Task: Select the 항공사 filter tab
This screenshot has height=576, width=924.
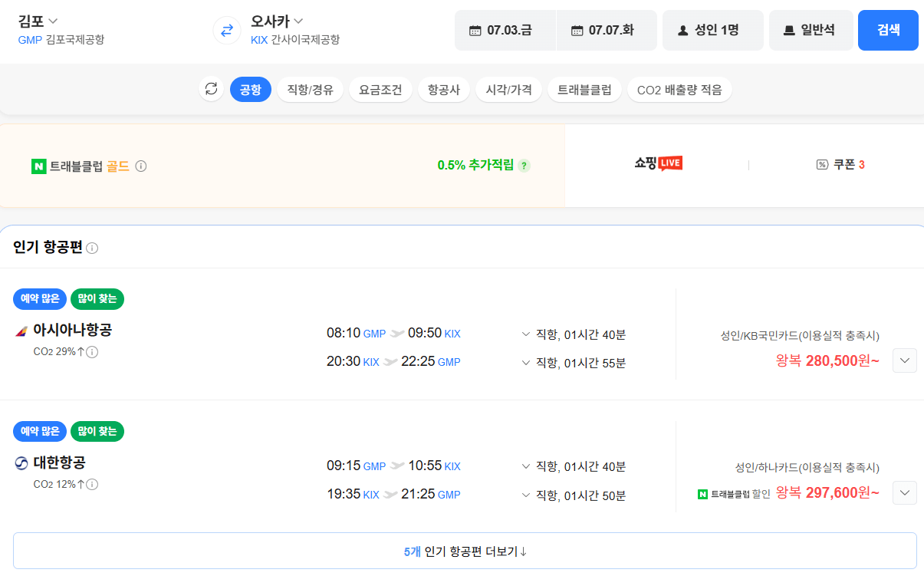Action: 443,89
